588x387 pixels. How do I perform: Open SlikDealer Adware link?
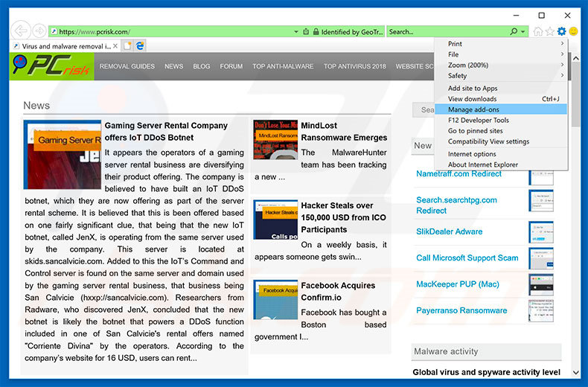(x=450, y=231)
